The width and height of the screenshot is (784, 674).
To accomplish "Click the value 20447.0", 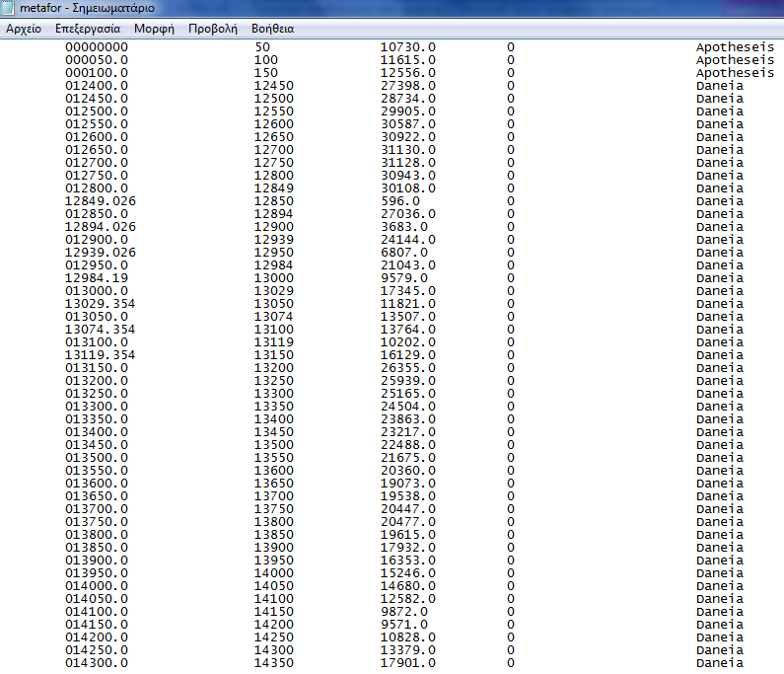I will click(408, 509).
